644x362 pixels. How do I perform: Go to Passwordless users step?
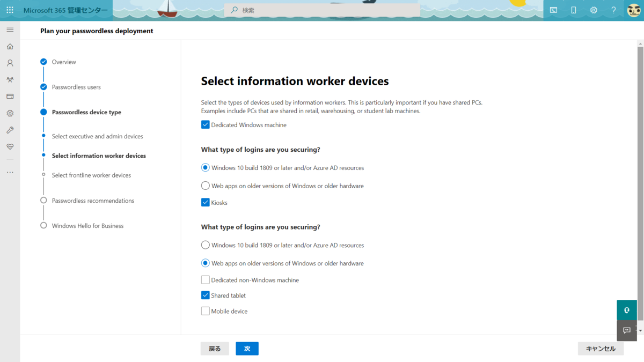[76, 87]
